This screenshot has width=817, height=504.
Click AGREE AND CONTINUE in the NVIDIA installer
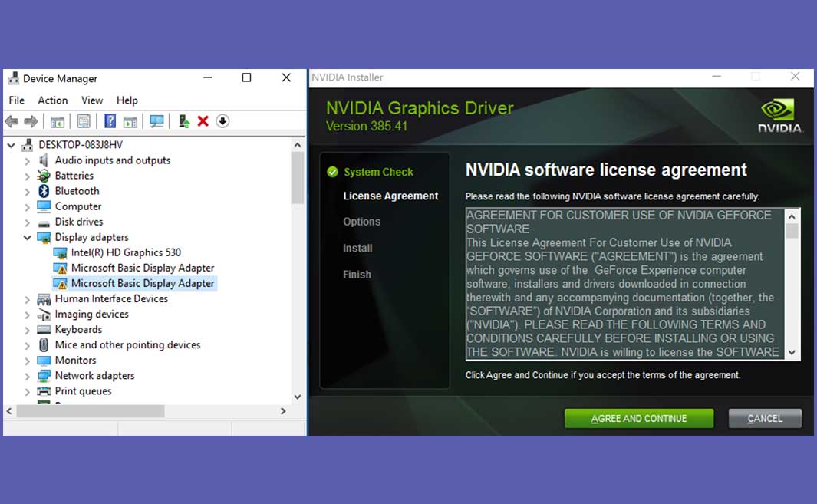639,418
